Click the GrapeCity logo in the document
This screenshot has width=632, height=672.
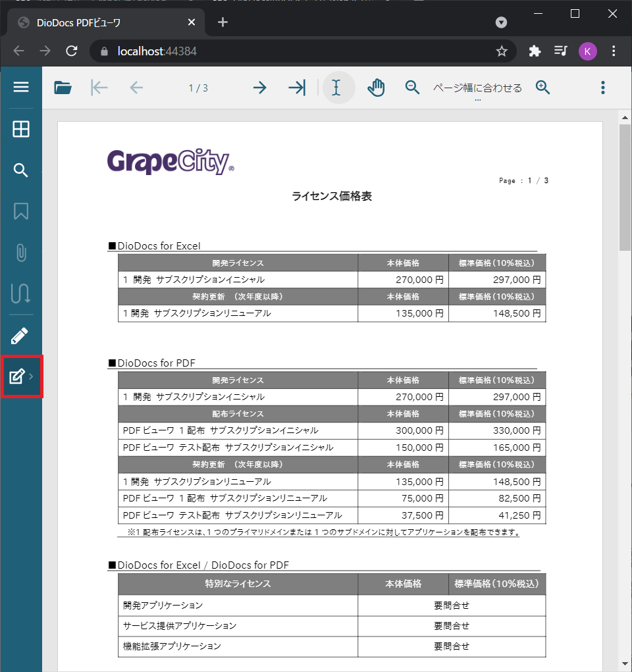[x=171, y=162]
